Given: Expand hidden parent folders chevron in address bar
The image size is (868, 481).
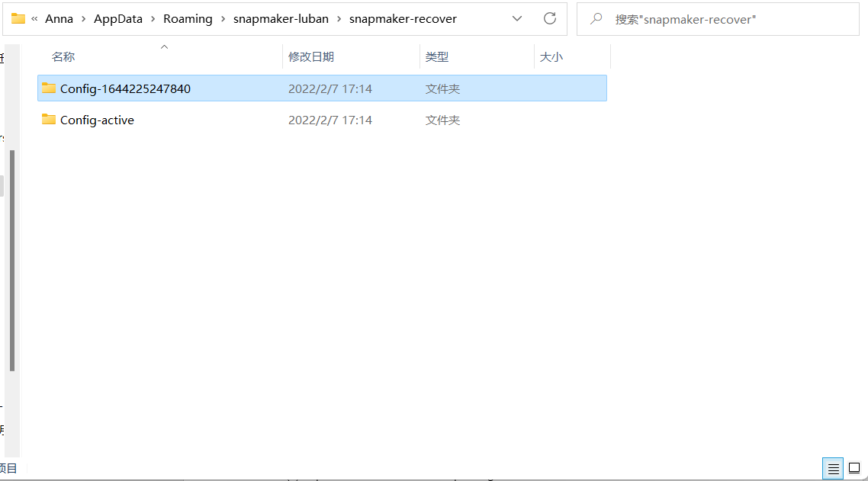Looking at the screenshot, I should click(x=34, y=19).
